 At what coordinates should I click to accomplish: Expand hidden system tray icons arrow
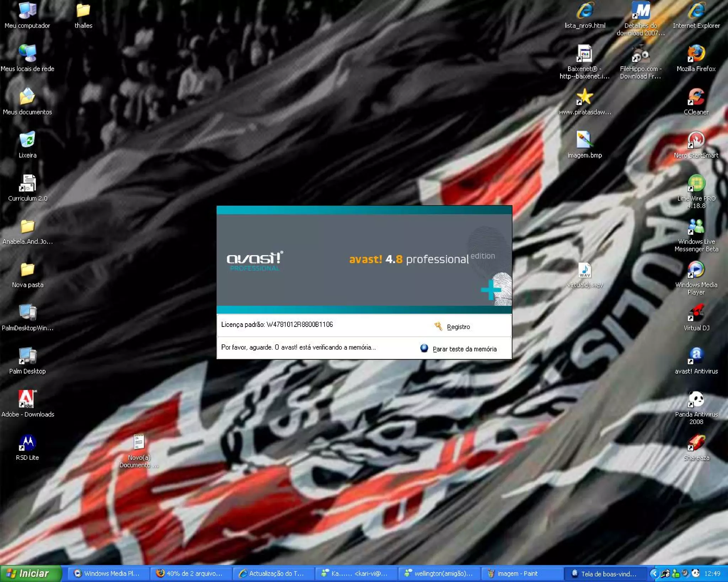654,573
